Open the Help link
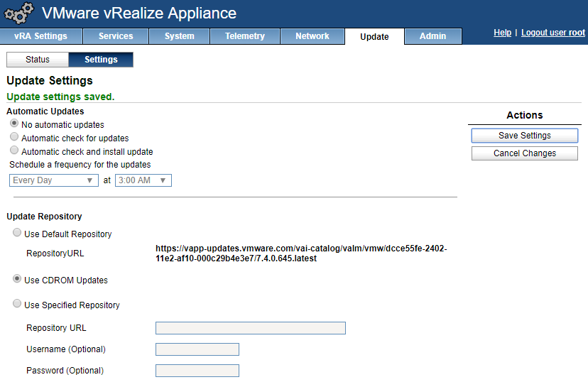Viewport: 588px width, 387px height. [502, 33]
